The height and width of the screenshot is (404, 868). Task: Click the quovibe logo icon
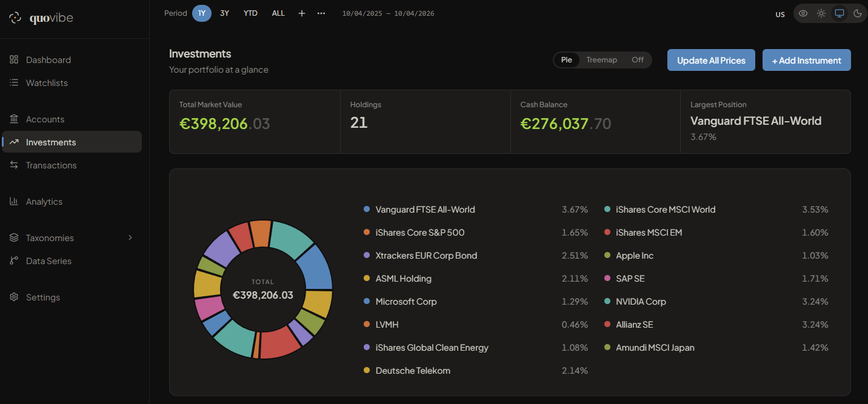point(15,18)
